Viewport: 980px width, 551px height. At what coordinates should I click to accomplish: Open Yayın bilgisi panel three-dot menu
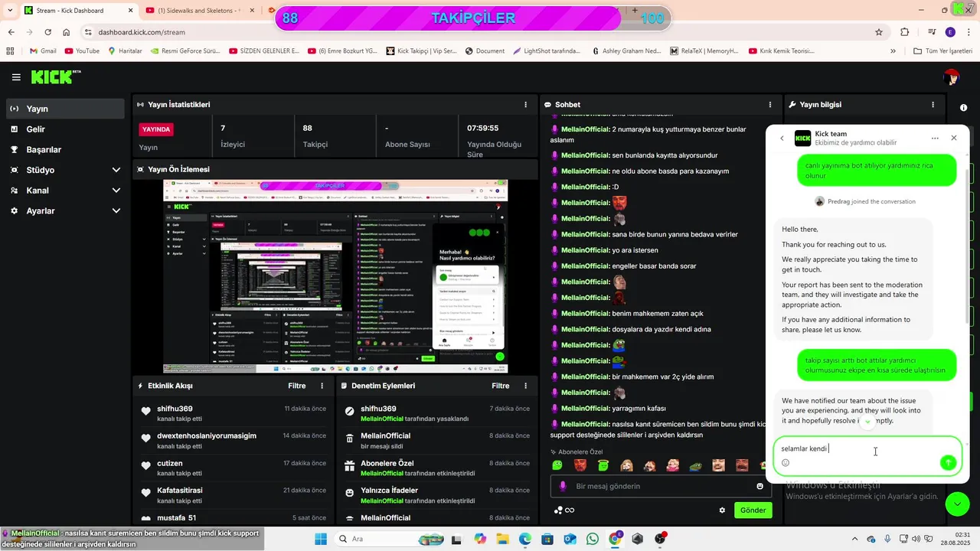tap(933, 105)
